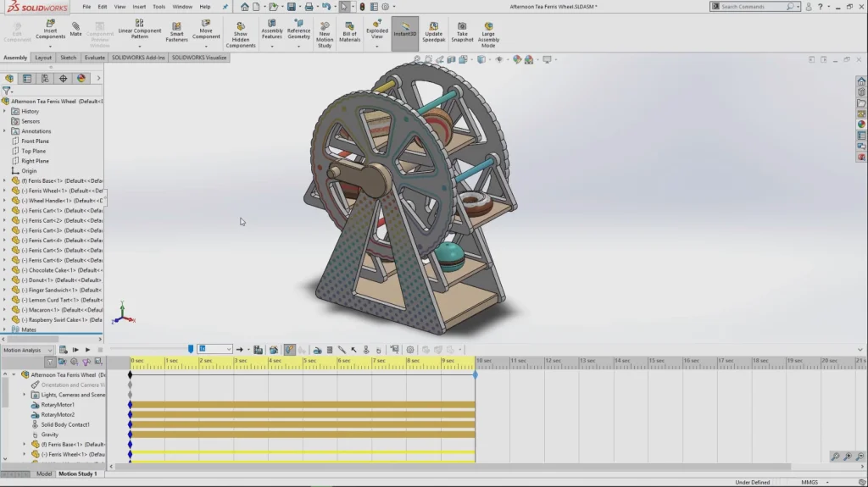Expand Lights, Cameras and Scene in motion tree
This screenshot has width=868, height=487.
pos(25,395)
